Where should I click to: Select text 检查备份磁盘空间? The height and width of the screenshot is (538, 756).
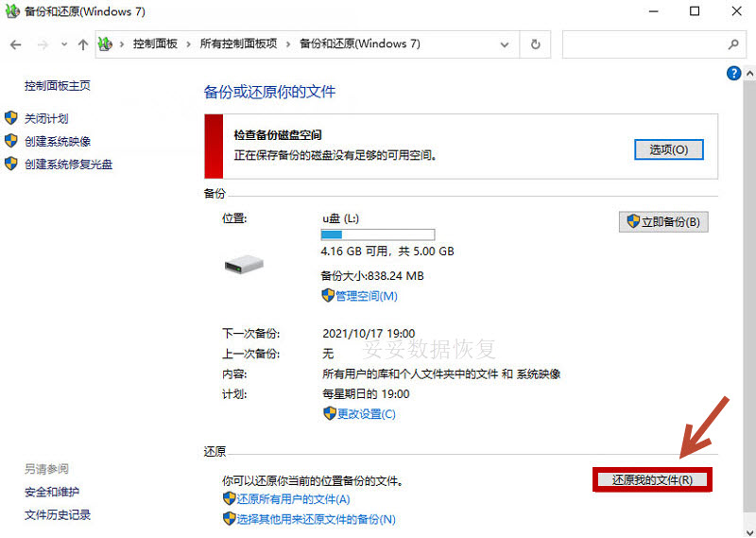[x=278, y=135]
